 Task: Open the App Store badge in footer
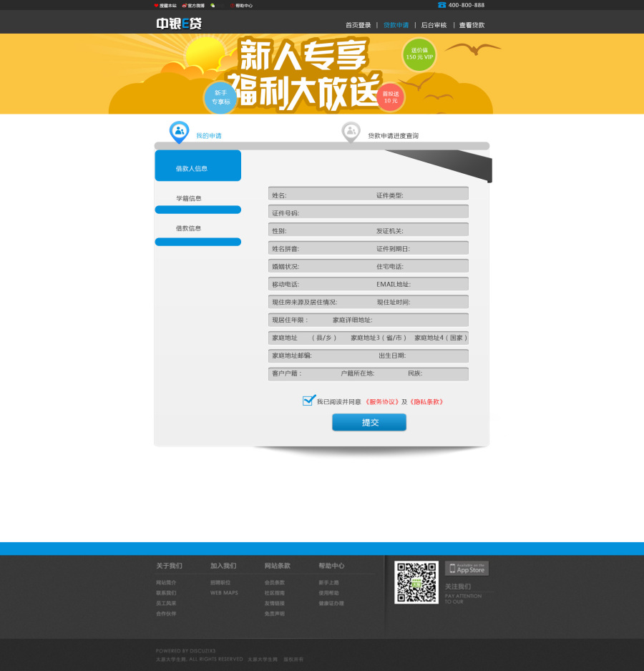click(466, 569)
